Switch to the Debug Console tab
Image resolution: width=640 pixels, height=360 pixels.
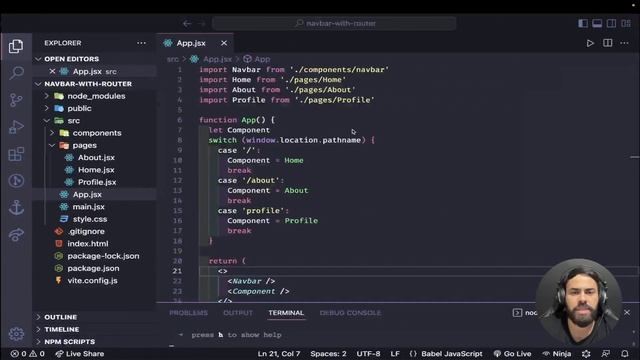coord(350,313)
